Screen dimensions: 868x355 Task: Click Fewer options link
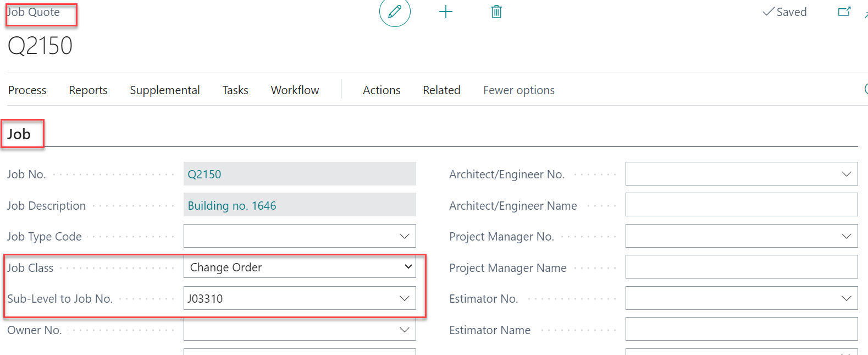click(x=518, y=90)
